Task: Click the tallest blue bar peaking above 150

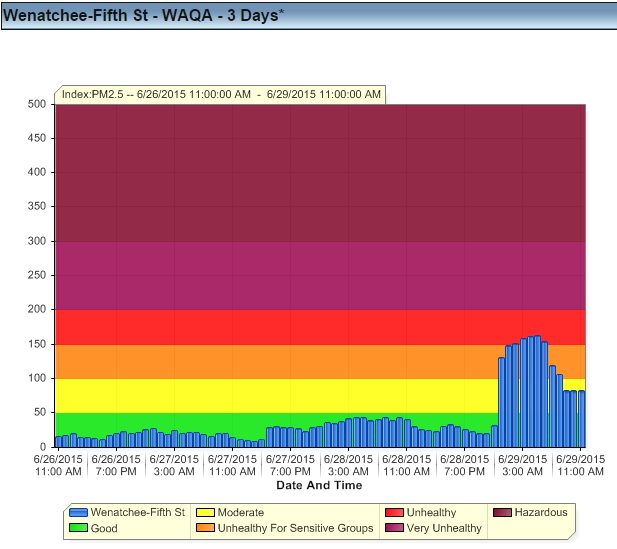Action: click(x=538, y=391)
